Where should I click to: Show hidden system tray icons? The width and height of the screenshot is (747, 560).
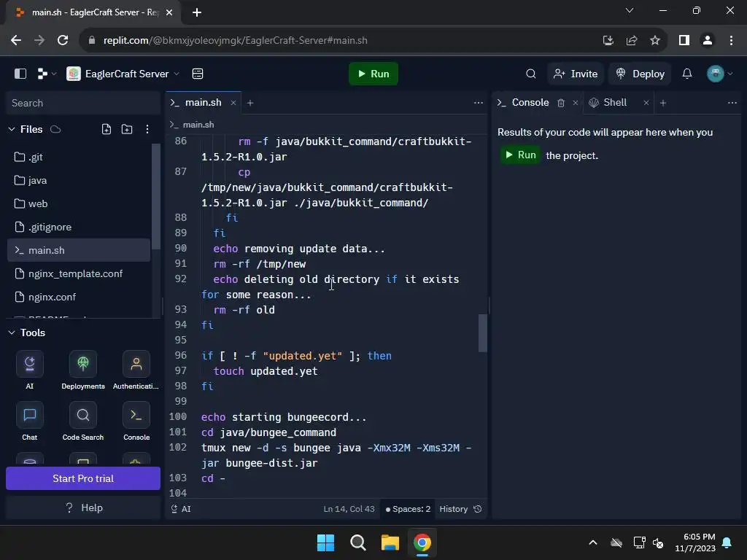click(593, 542)
